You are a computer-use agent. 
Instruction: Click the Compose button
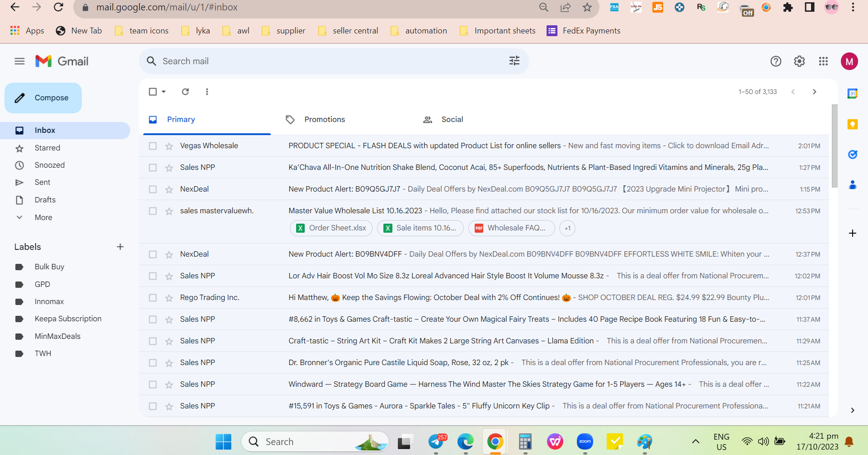coord(43,98)
